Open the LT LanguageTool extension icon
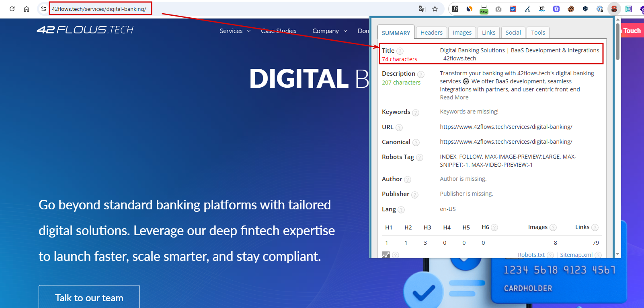Screen dimensions: 644x308 click(x=542, y=9)
